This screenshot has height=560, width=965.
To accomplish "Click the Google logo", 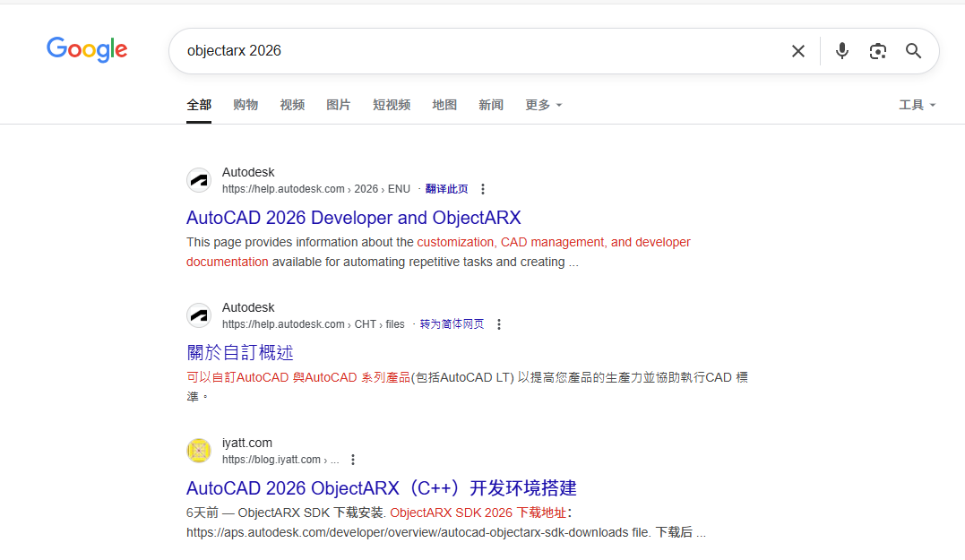I will point(87,50).
